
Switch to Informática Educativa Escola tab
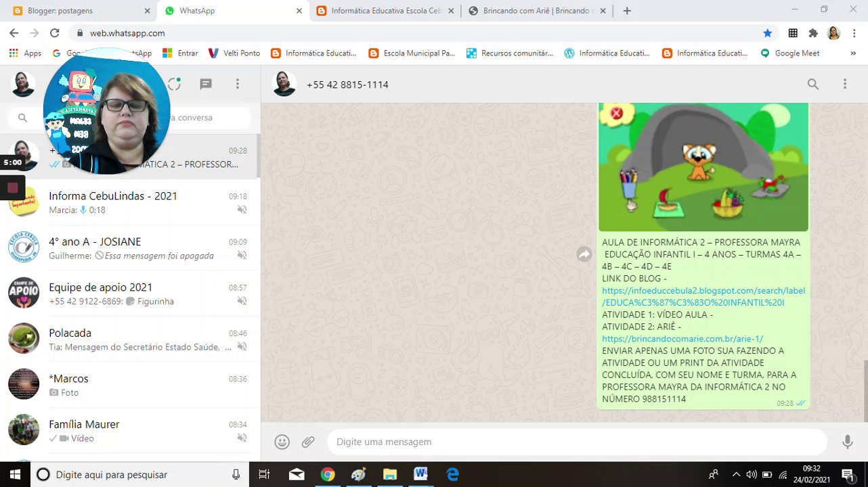click(x=386, y=11)
